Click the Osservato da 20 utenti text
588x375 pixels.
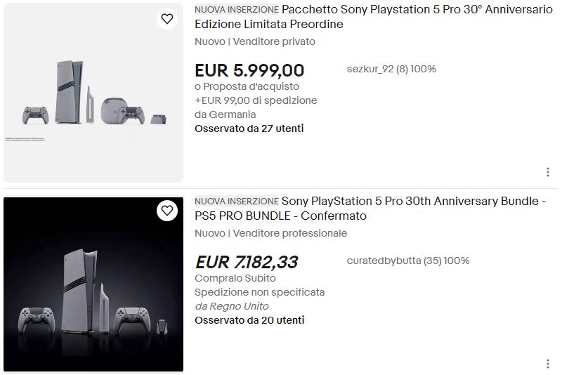tap(249, 320)
